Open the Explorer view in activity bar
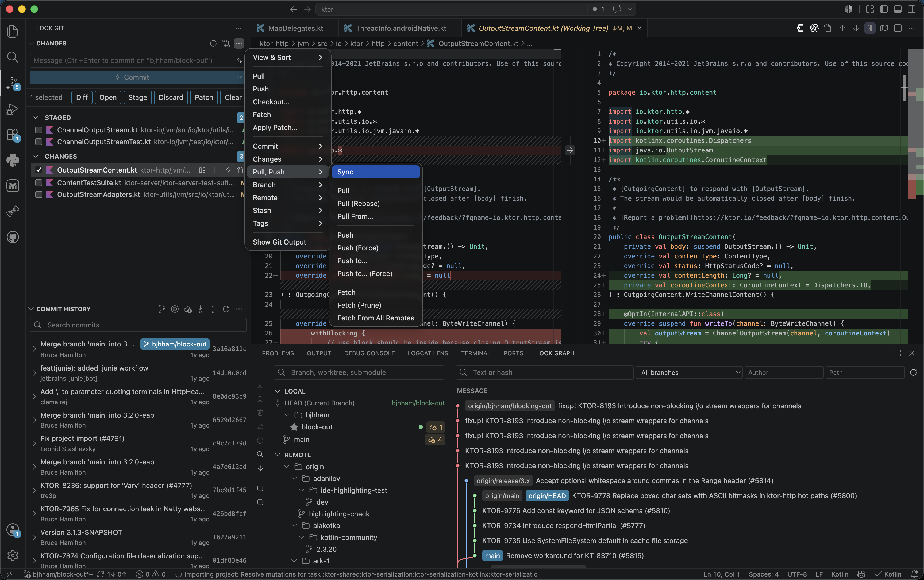Screen dimensions: 924x580 pyautogui.click(x=13, y=31)
